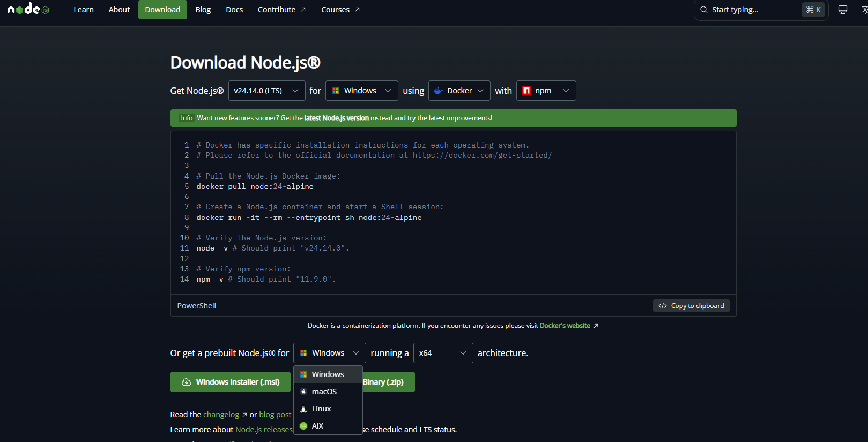Open the Docker's website link
868x442 pixels.
point(565,326)
